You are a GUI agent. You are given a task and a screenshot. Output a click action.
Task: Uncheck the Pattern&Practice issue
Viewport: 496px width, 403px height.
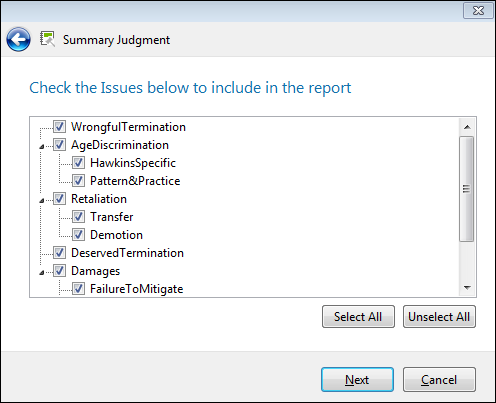pyautogui.click(x=78, y=181)
